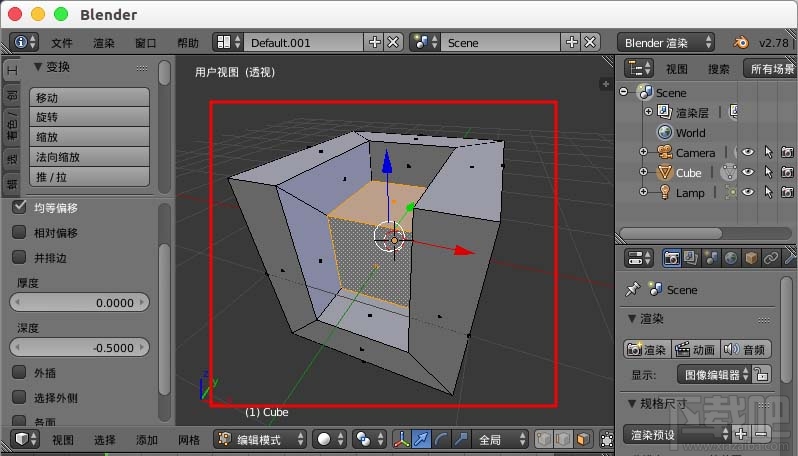This screenshot has height=456, width=798.
Task: Click the Blender logo icon in header
Action: (740, 42)
